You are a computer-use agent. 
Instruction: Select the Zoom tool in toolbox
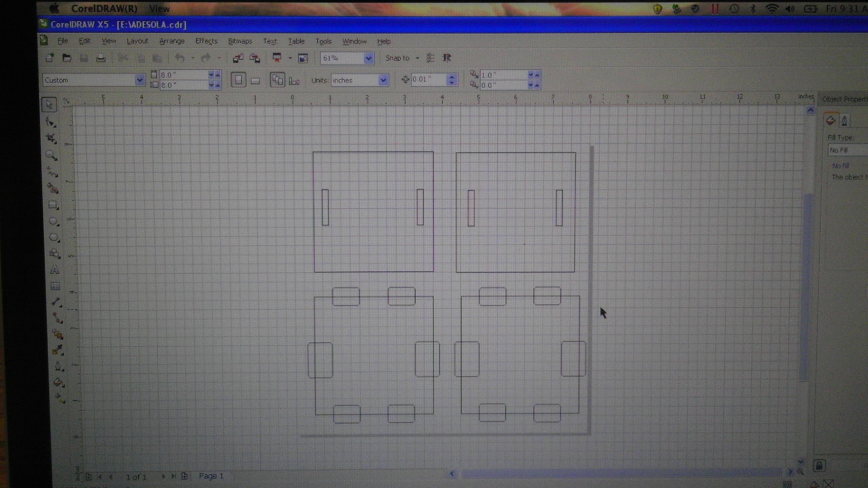51,155
